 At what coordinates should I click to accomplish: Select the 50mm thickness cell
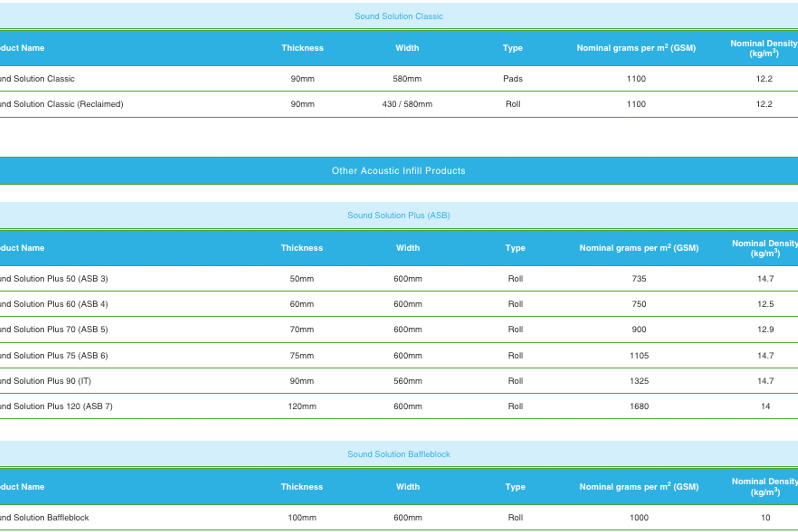click(302, 279)
